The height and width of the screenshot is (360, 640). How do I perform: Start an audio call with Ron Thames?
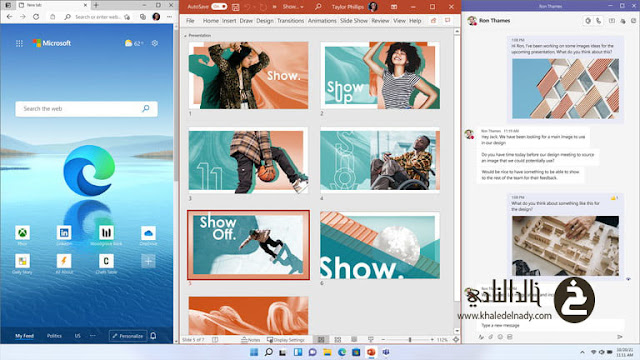(x=599, y=20)
